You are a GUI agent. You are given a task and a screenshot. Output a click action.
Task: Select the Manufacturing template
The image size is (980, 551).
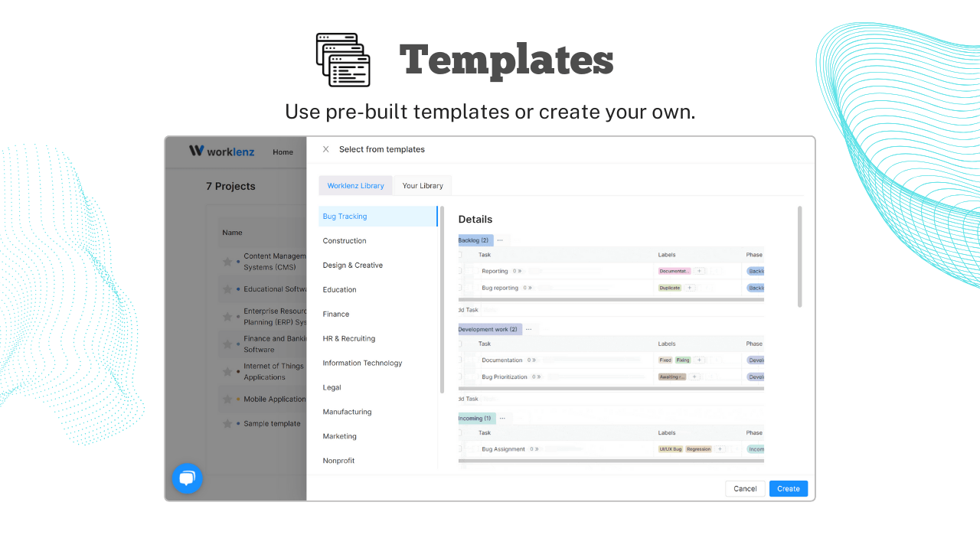click(377, 412)
